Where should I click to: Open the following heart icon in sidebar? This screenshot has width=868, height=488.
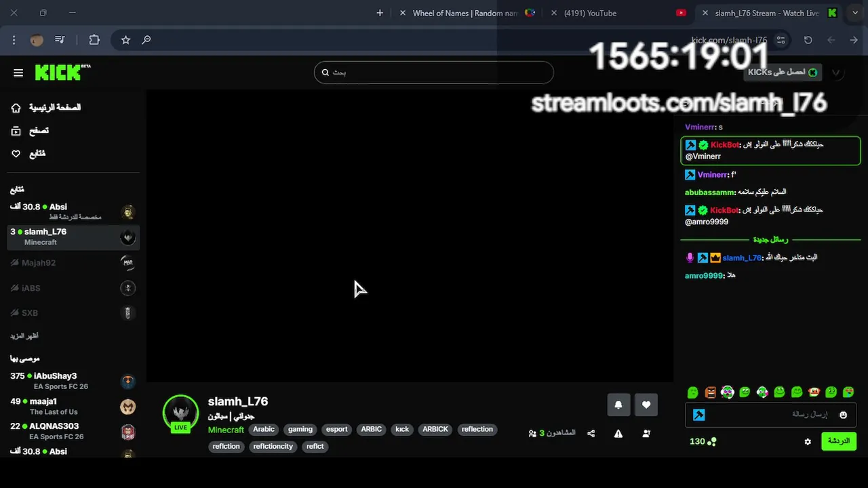pyautogui.click(x=16, y=154)
